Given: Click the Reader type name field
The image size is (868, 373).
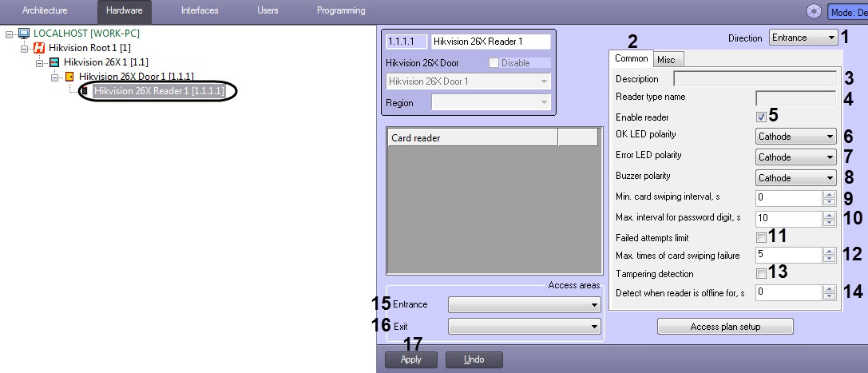Looking at the screenshot, I should (x=795, y=98).
